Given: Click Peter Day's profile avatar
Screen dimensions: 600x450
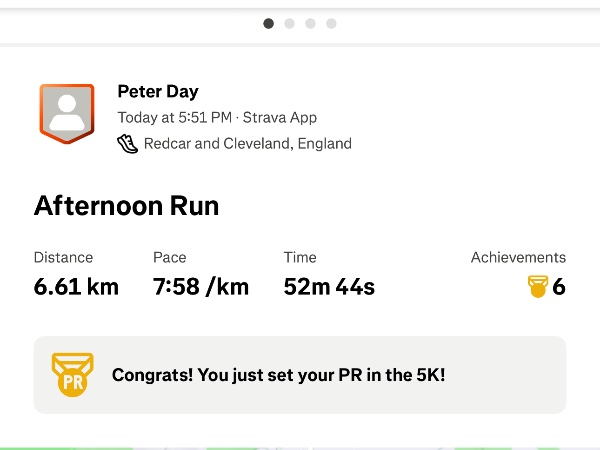Looking at the screenshot, I should 67,116.
